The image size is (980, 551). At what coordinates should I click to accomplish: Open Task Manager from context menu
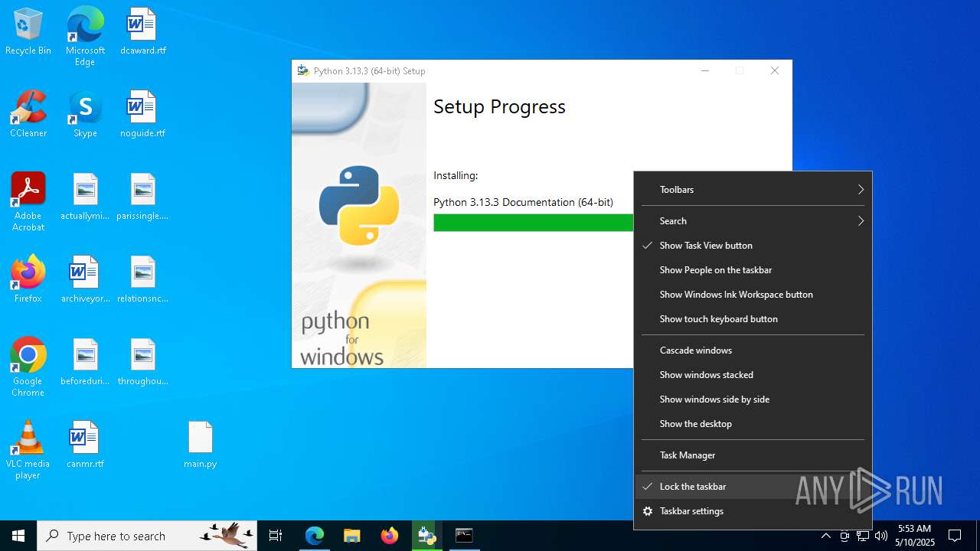(x=753, y=455)
